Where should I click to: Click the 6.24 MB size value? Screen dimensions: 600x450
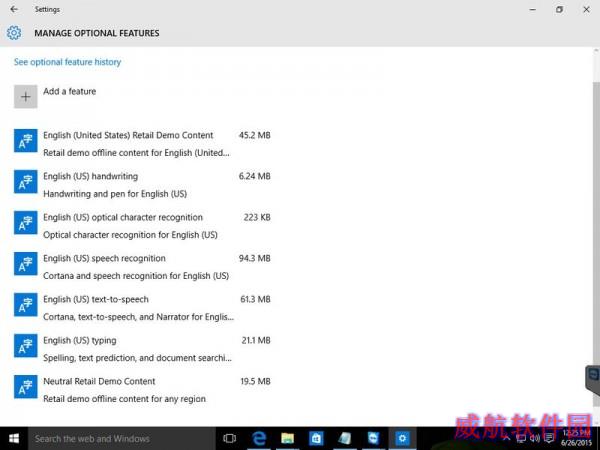point(254,176)
